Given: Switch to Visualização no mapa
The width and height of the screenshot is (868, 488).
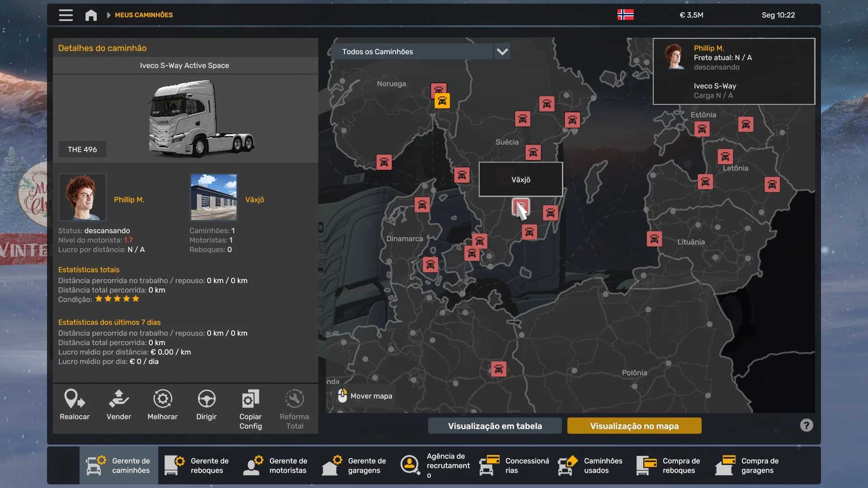Looking at the screenshot, I should (634, 426).
